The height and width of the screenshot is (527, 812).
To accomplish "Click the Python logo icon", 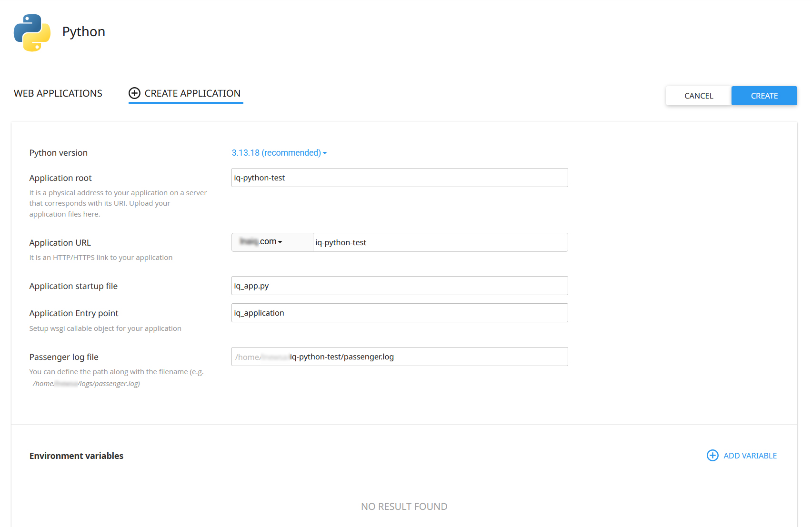I will coord(32,32).
